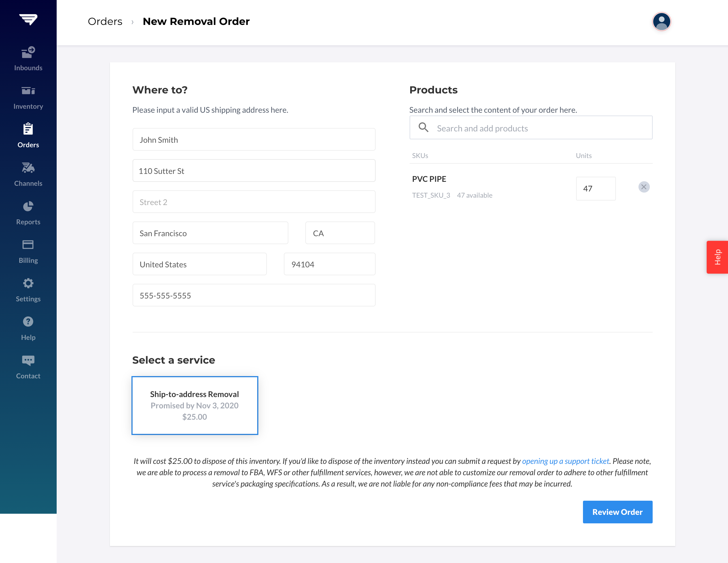Select the Ship-to-address Removal service card
Image resolution: width=728 pixels, height=563 pixels.
[x=195, y=405]
